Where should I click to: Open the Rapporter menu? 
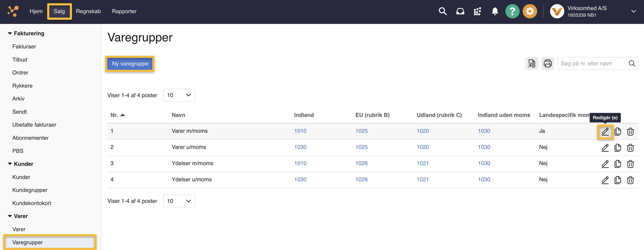click(124, 11)
